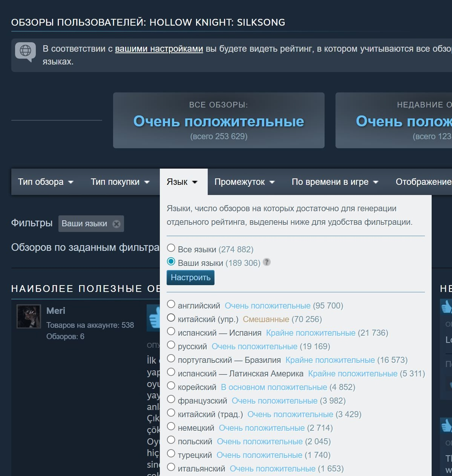Open the 'Отображение' dropdown
The height and width of the screenshot is (476, 452).
pos(424,182)
